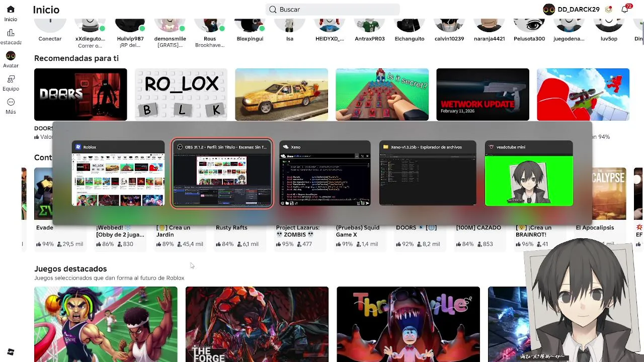Image resolution: width=644 pixels, height=362 pixels.
Task: Open the basketball players featured game thumbnail
Action: click(106, 324)
